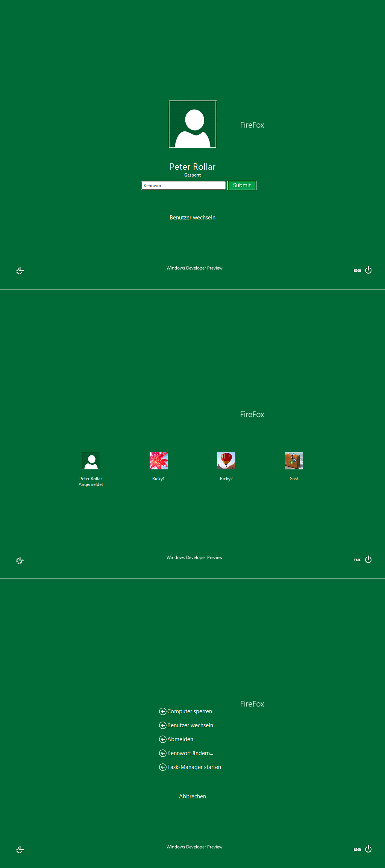Choose Abmelden option text

pyautogui.click(x=180, y=739)
